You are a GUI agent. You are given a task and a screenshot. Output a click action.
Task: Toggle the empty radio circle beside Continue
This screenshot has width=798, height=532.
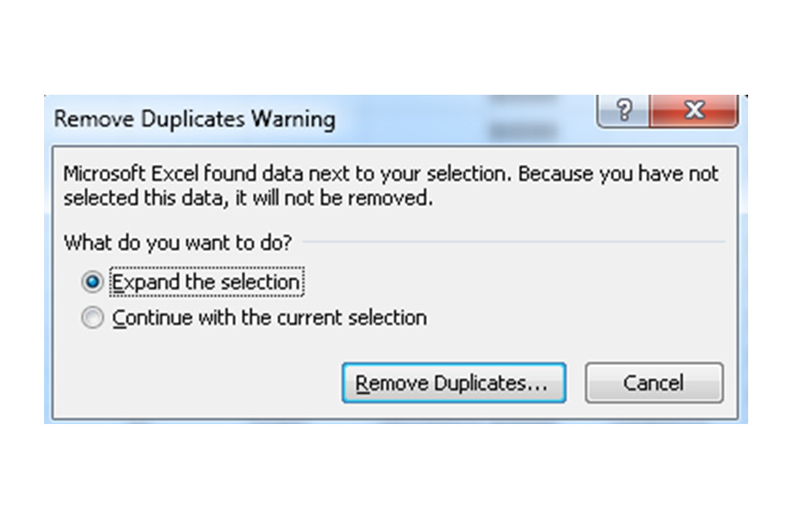click(x=92, y=318)
